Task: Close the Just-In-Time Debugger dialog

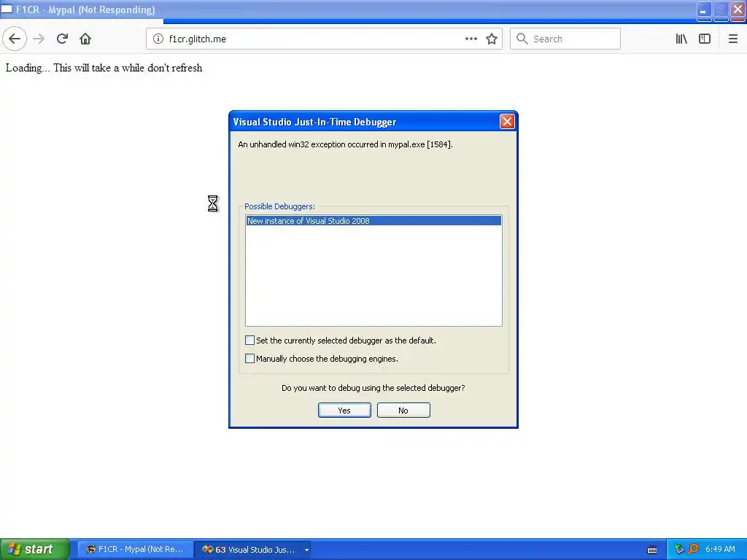Action: 507,122
